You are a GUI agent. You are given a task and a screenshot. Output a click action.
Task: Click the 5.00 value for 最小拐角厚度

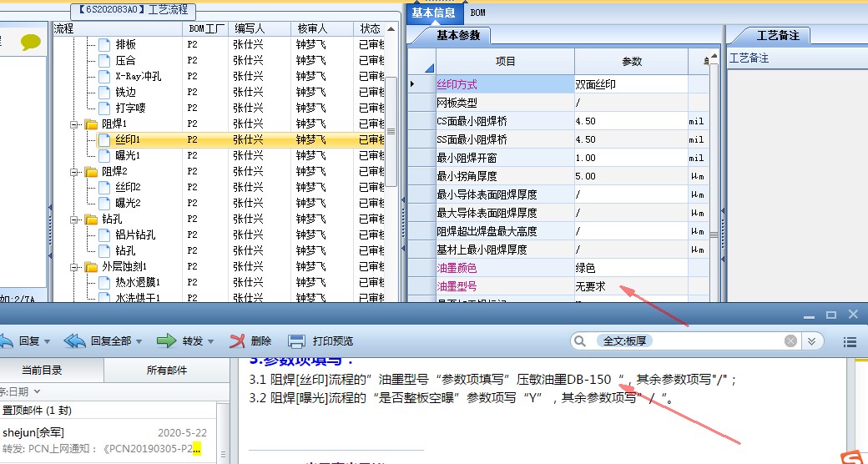[x=631, y=176]
